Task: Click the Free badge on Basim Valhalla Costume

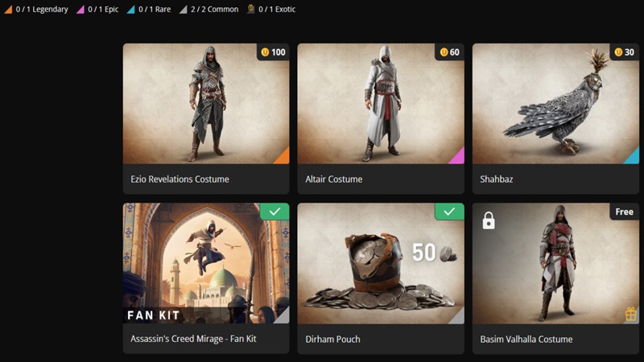Action: (x=625, y=212)
